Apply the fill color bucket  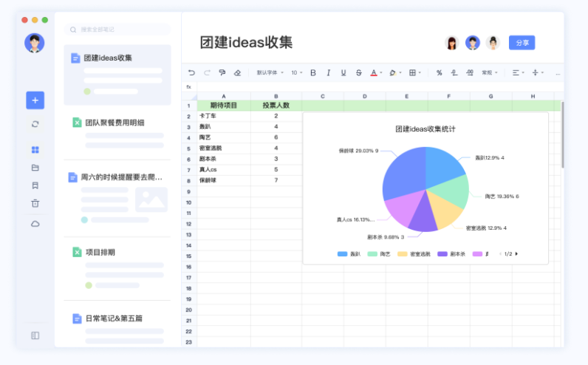[x=393, y=72]
